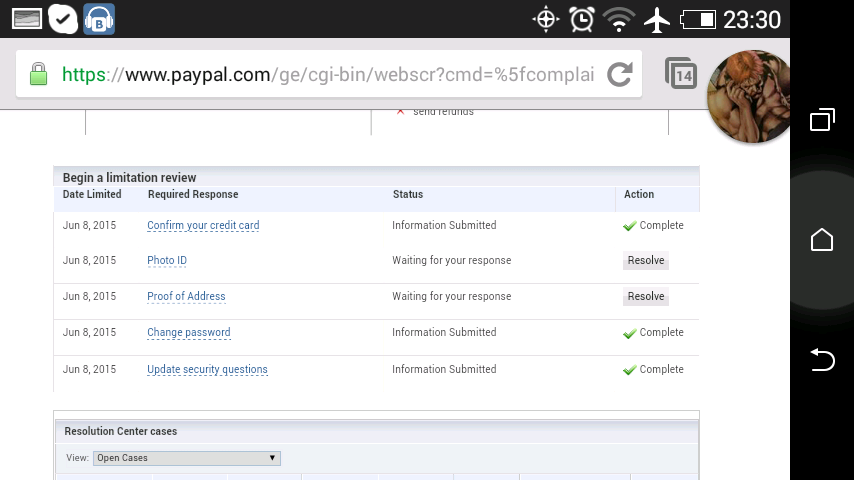Tap the airplane mode status icon

pyautogui.click(x=656, y=19)
